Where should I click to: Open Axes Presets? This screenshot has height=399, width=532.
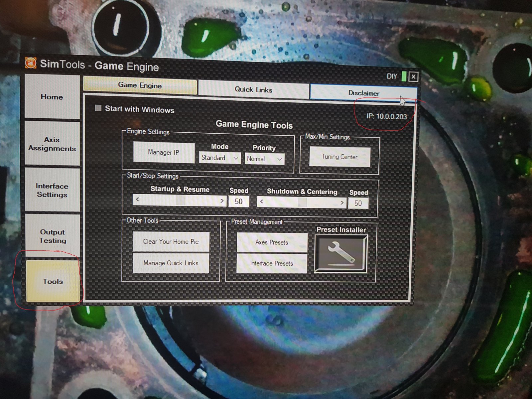click(272, 242)
